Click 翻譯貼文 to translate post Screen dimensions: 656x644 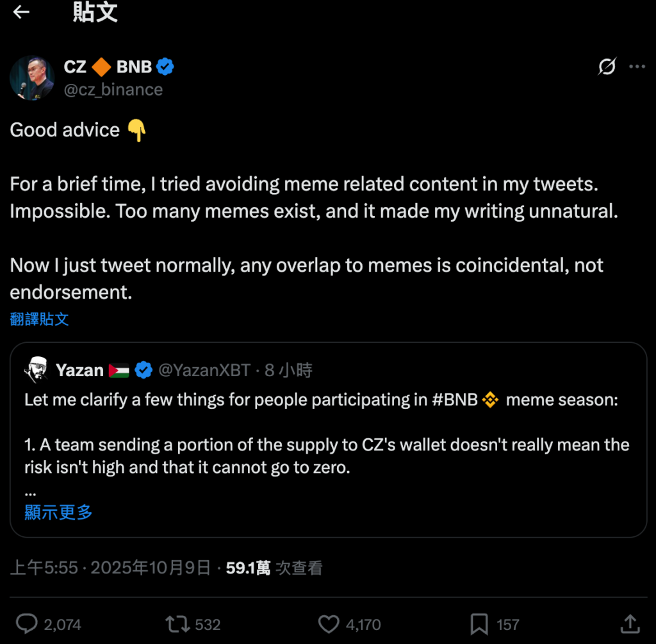click(x=39, y=318)
